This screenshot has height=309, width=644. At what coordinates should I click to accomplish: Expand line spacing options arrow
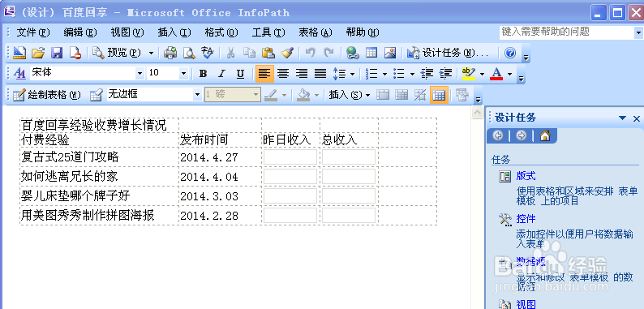point(352,74)
